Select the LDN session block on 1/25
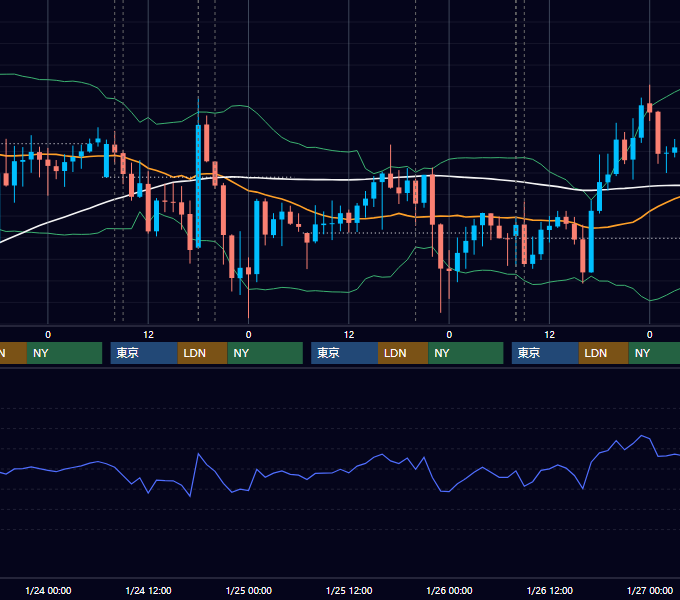This screenshot has height=600, width=680. (x=403, y=353)
